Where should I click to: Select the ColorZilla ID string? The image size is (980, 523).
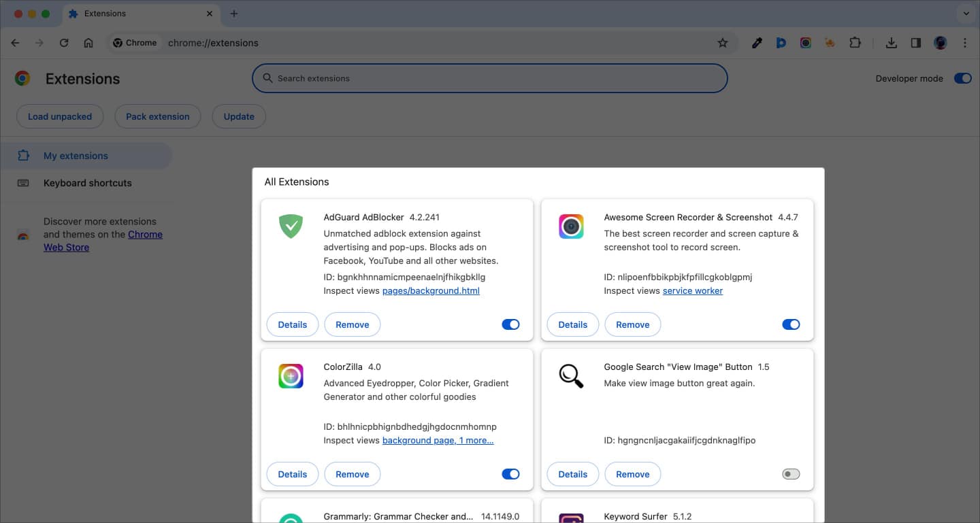410,426
